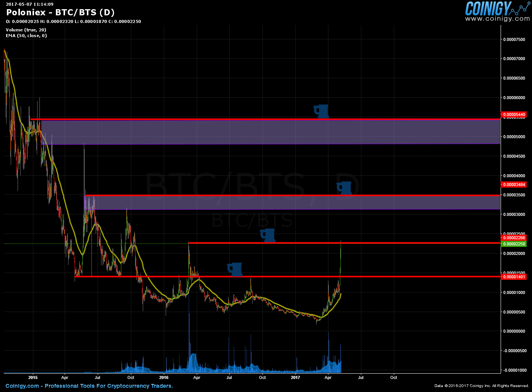Click the mug icon above the 0.00001401 line

pyautogui.click(x=235, y=269)
